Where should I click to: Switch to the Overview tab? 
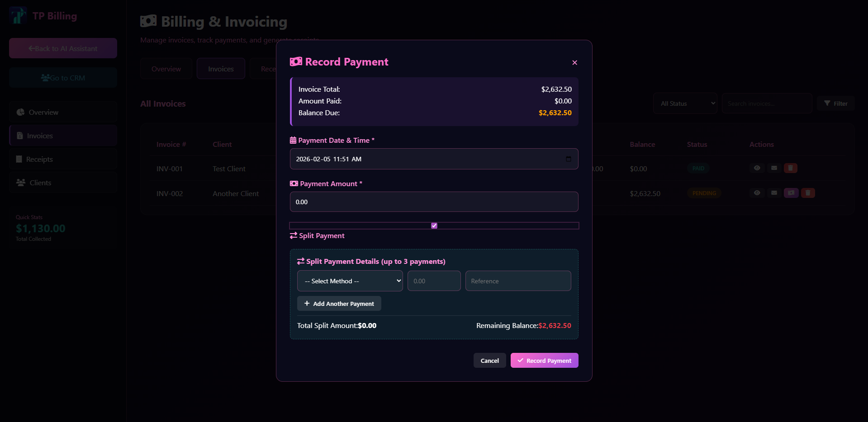click(x=166, y=68)
